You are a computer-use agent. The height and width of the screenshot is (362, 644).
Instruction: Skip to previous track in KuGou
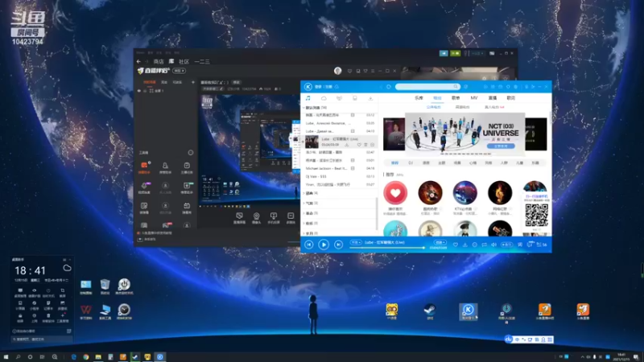309,245
